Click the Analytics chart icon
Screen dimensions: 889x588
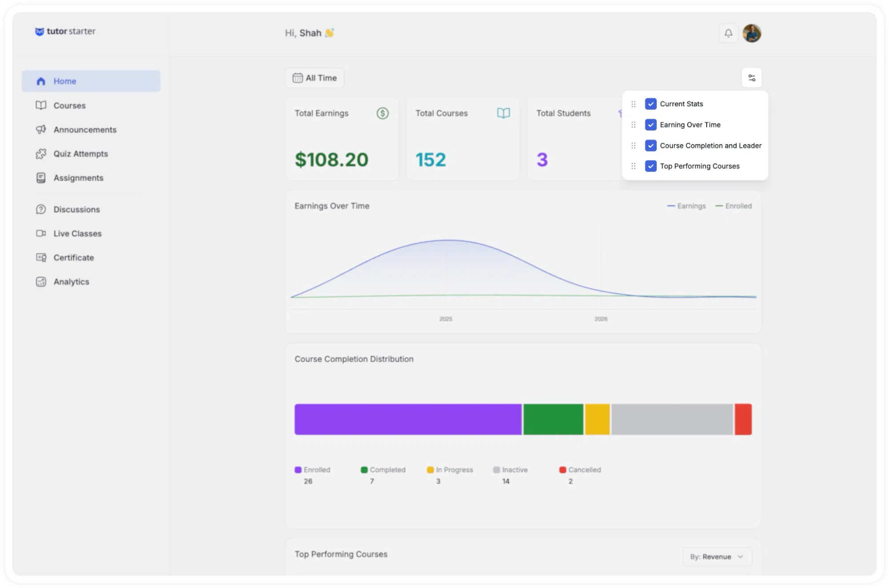pyautogui.click(x=41, y=282)
